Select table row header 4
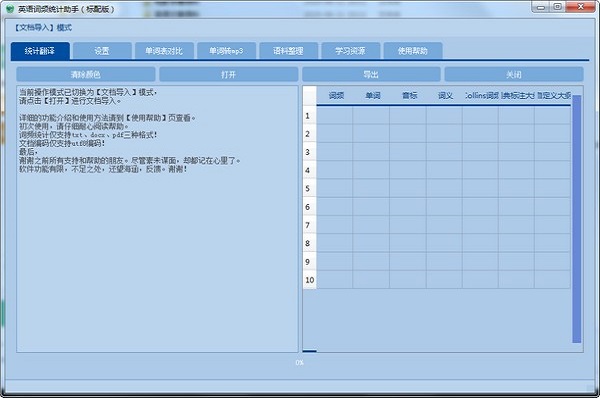This screenshot has height=398, width=600. pos(310,170)
